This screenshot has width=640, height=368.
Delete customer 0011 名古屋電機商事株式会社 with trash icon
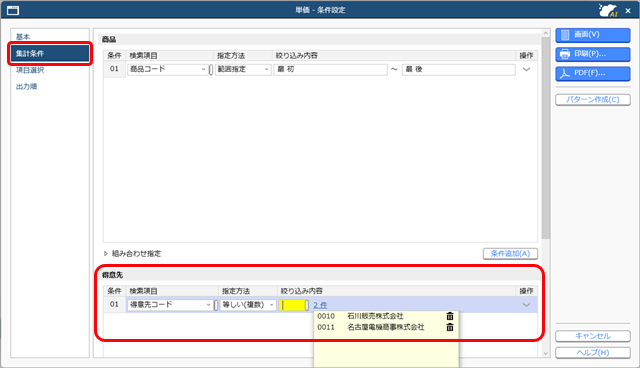[450, 327]
